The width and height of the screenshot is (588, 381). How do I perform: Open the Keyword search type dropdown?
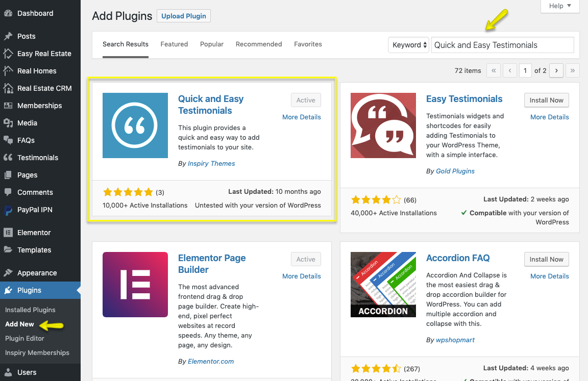click(x=409, y=45)
